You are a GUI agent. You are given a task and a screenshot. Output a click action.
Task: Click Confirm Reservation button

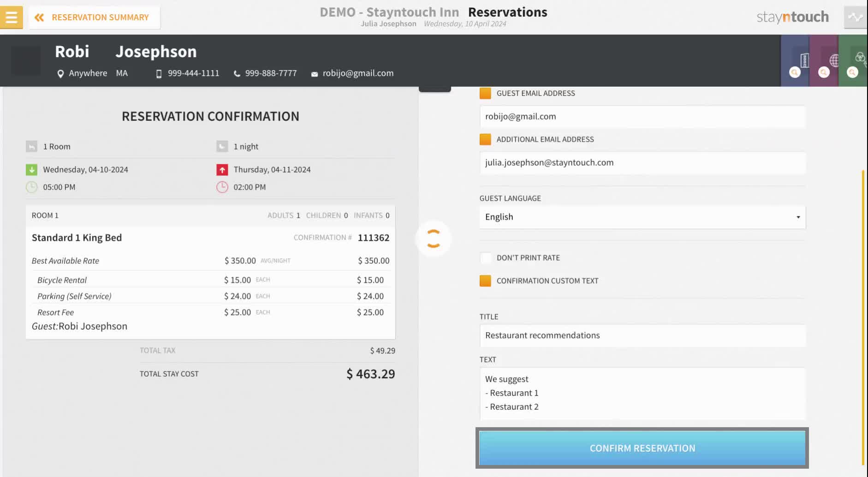[642, 448]
